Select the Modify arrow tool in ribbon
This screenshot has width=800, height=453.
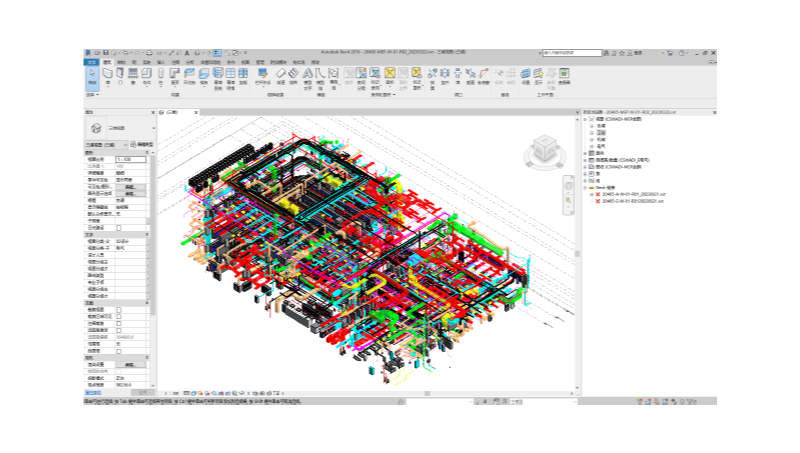(x=92, y=75)
